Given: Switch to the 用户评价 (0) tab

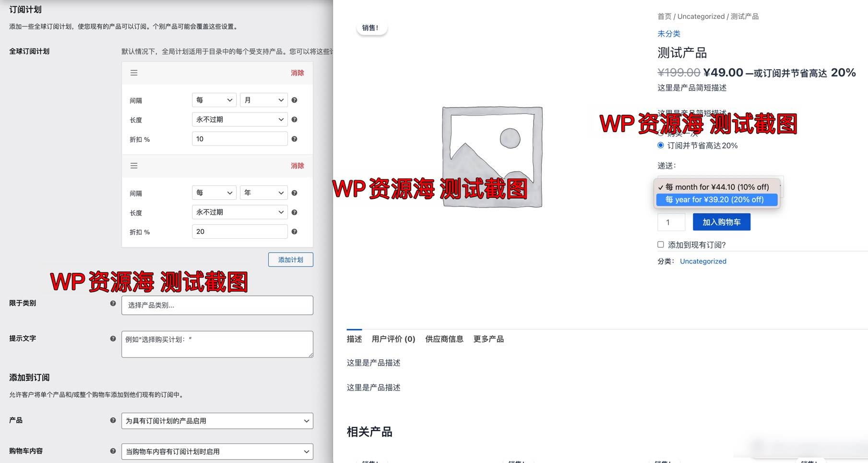Looking at the screenshot, I should coord(393,339).
